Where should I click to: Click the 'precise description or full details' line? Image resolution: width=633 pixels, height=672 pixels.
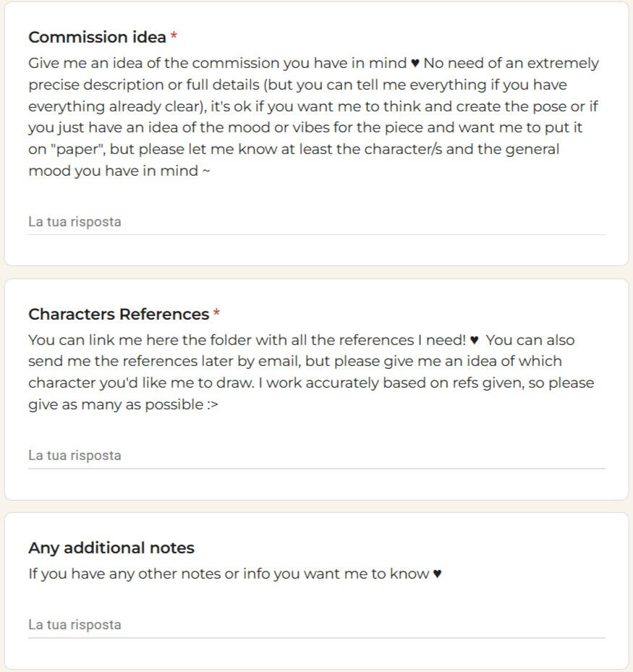(x=297, y=85)
